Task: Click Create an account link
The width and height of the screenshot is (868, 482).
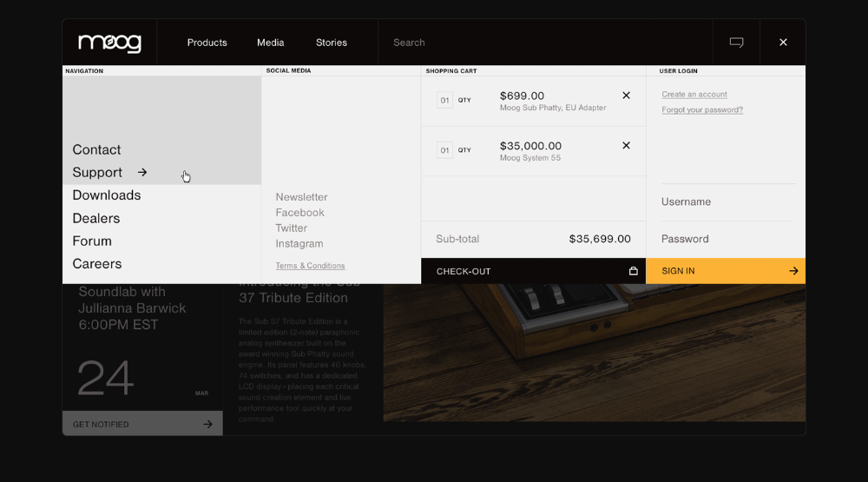Action: tap(694, 95)
